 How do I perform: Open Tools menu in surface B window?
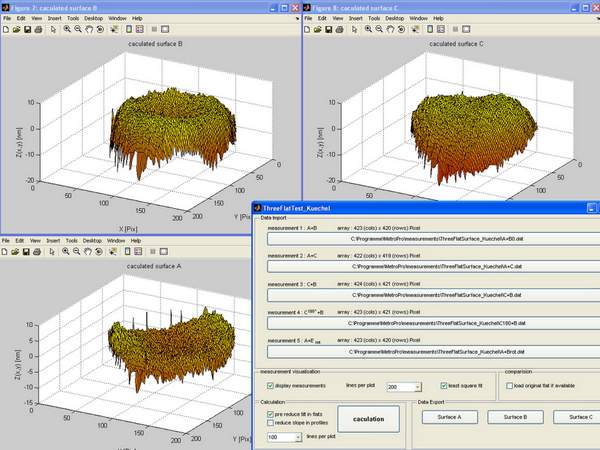[x=73, y=18]
